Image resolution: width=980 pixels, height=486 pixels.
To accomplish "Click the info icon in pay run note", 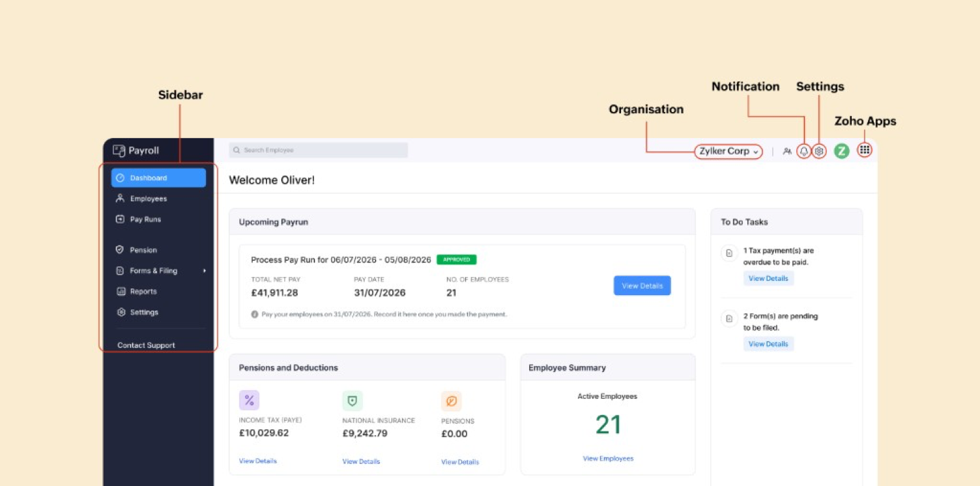I will (255, 314).
